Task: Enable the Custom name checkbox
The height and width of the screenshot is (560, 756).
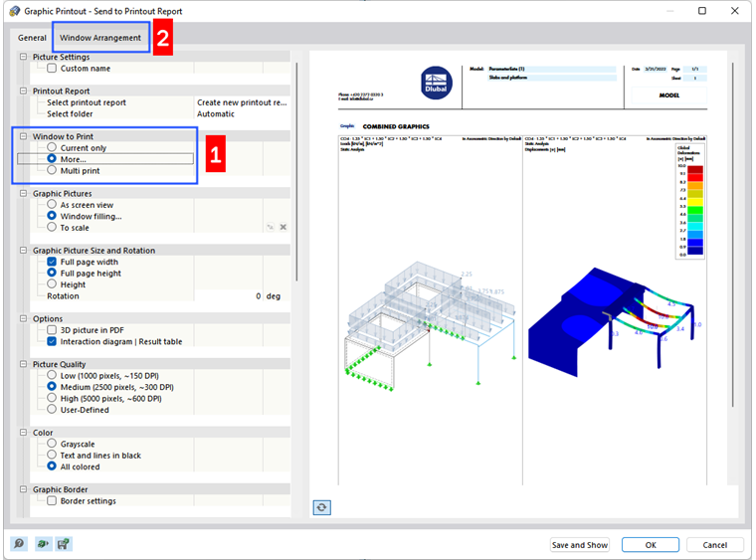Action: point(52,69)
